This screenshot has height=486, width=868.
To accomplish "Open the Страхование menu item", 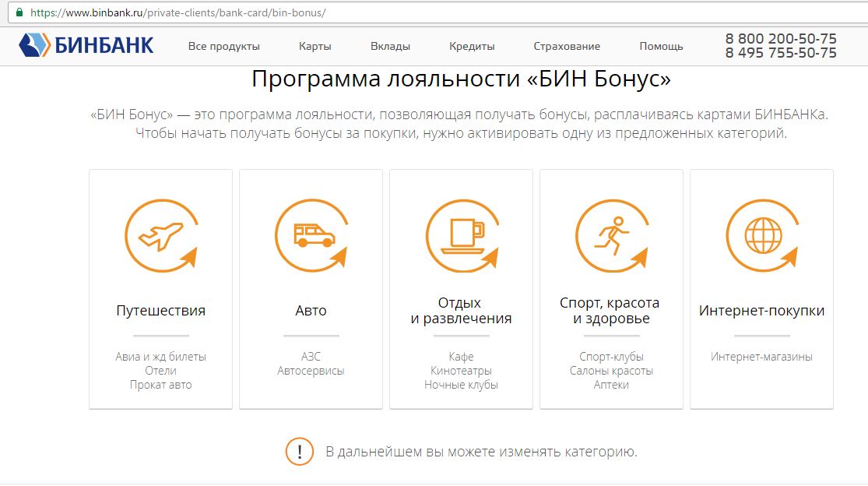I will coord(567,46).
